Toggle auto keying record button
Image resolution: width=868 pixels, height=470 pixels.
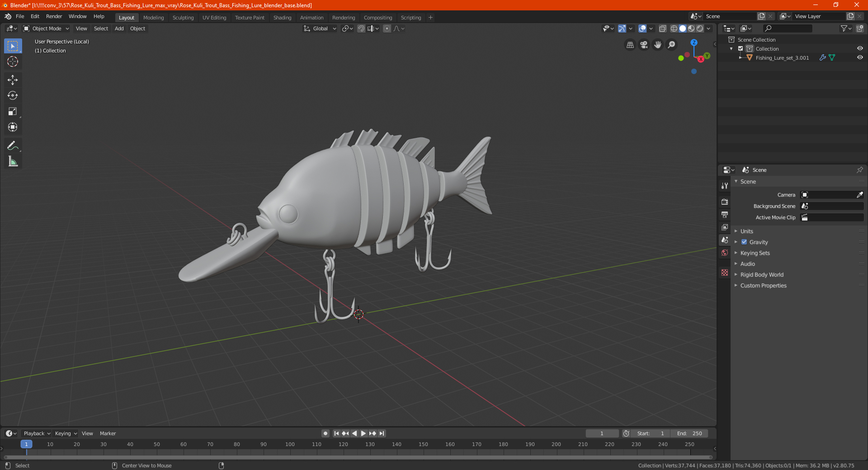pyautogui.click(x=325, y=433)
